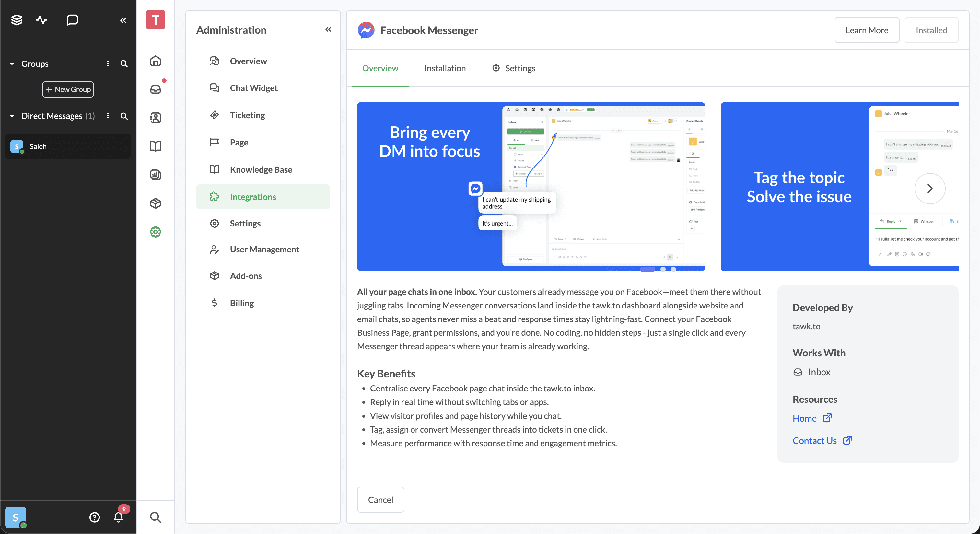Collapse the Administration panel chevrons

click(x=328, y=30)
